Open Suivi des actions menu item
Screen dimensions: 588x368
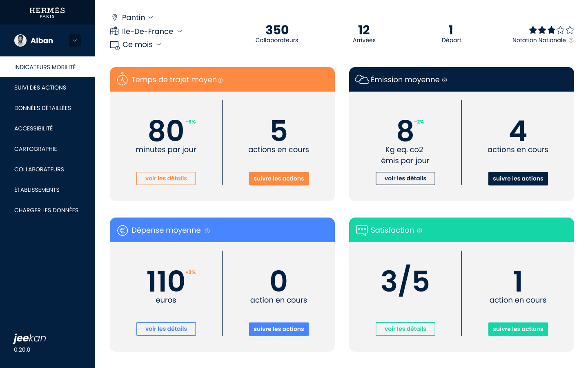(x=40, y=88)
